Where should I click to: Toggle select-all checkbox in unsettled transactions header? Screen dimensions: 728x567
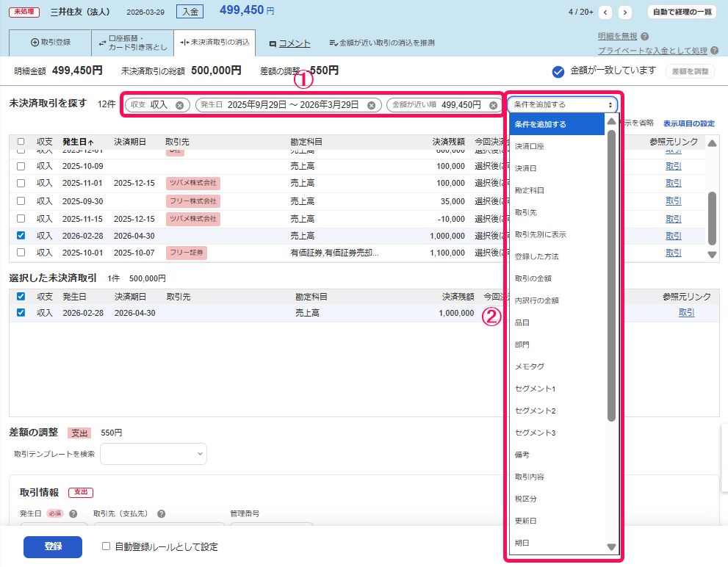point(21,142)
